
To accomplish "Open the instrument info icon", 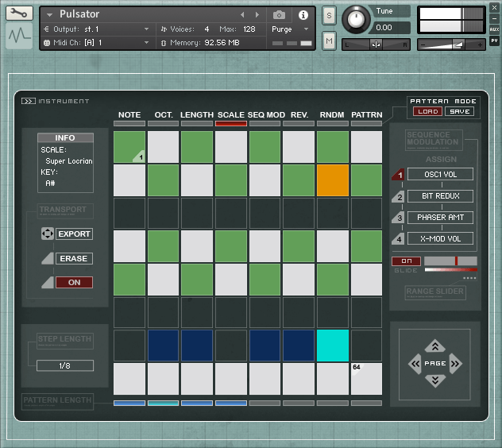I will pos(303,15).
